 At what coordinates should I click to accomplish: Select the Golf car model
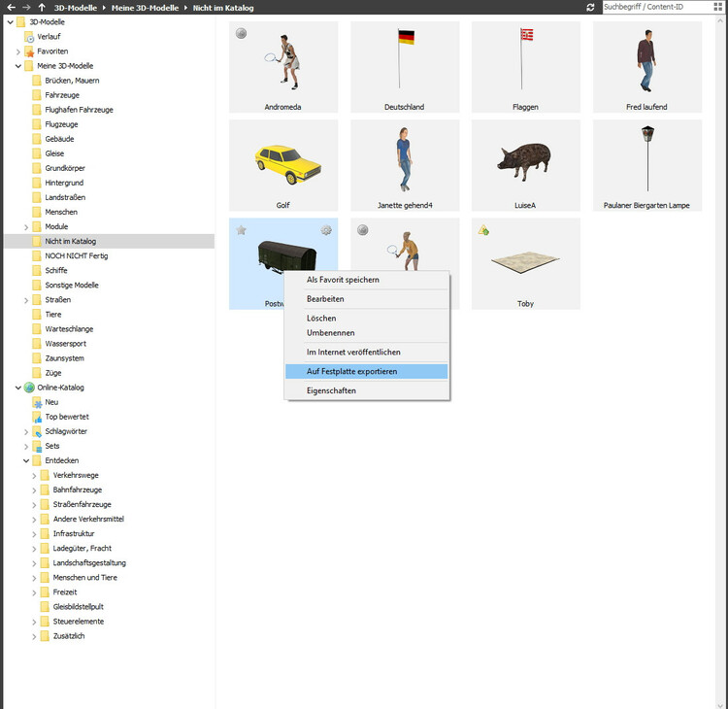click(283, 165)
